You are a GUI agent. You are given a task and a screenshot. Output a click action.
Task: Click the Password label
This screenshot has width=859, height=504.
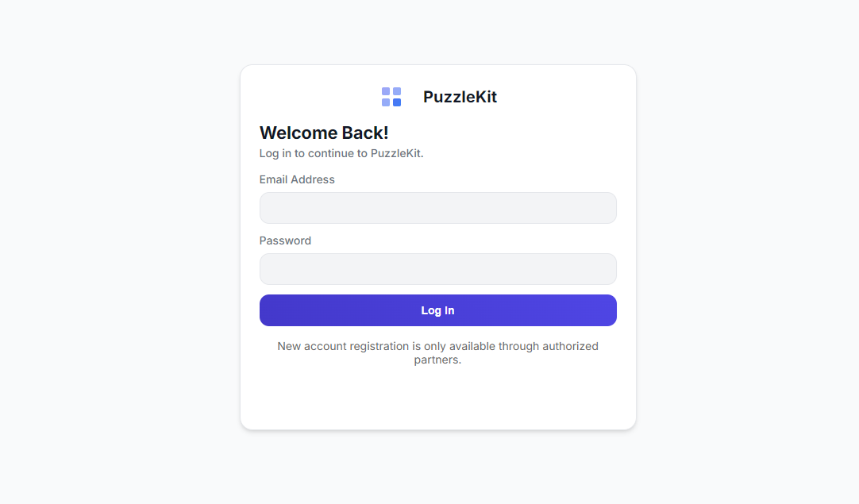[x=285, y=240]
